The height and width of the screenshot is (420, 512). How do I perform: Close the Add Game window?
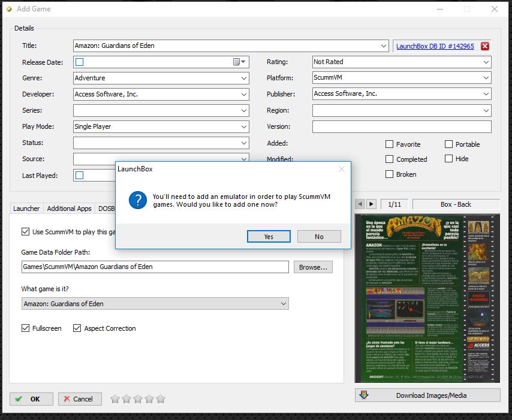click(495, 9)
